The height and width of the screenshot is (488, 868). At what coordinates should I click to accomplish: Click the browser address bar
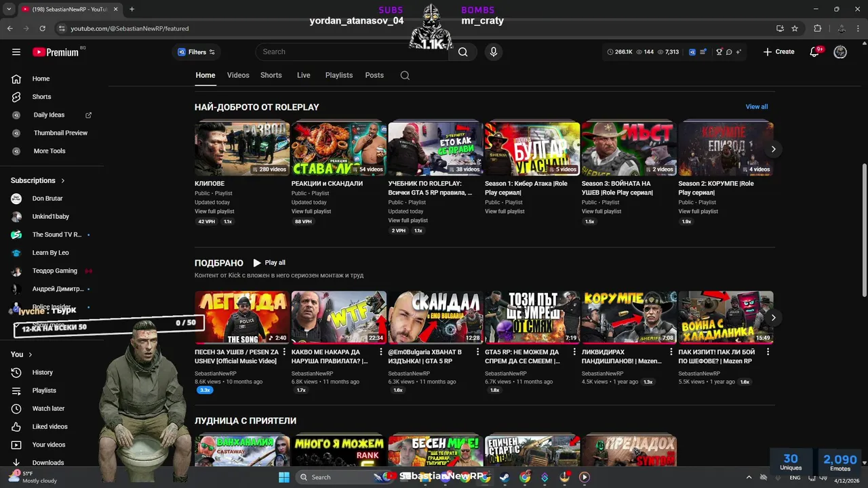[x=414, y=28]
